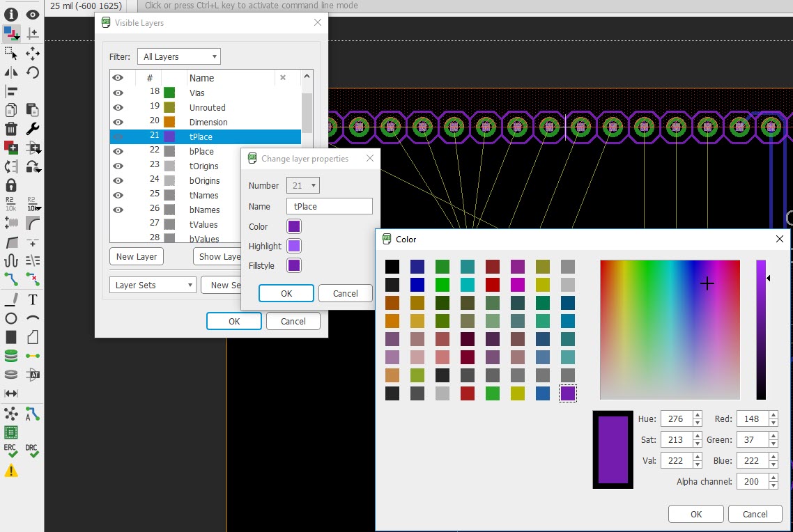The height and width of the screenshot is (532, 793).
Task: Run the DRC check
Action: pos(32,451)
